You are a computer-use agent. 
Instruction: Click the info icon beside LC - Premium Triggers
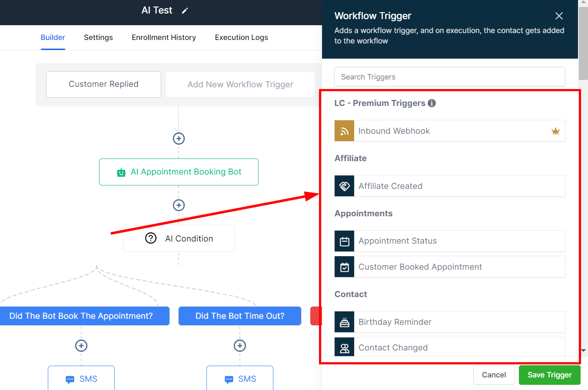pyautogui.click(x=432, y=103)
